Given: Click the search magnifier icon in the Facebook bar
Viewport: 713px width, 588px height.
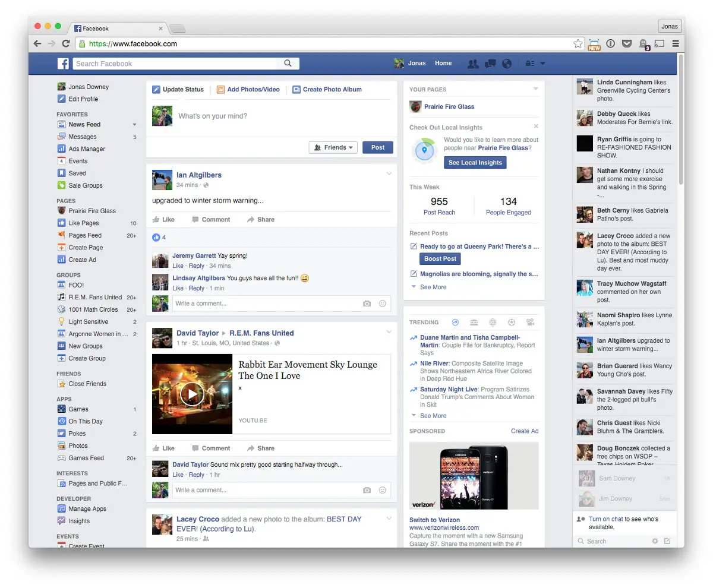Looking at the screenshot, I should (x=288, y=64).
